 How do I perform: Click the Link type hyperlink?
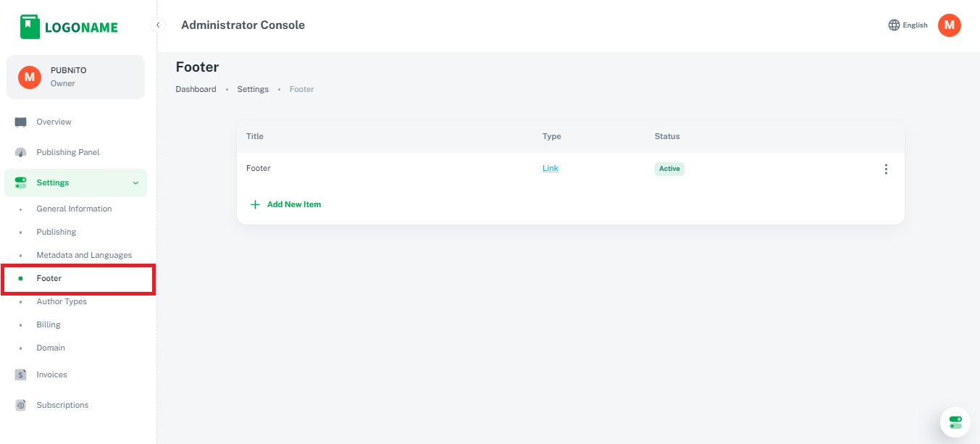click(x=550, y=169)
